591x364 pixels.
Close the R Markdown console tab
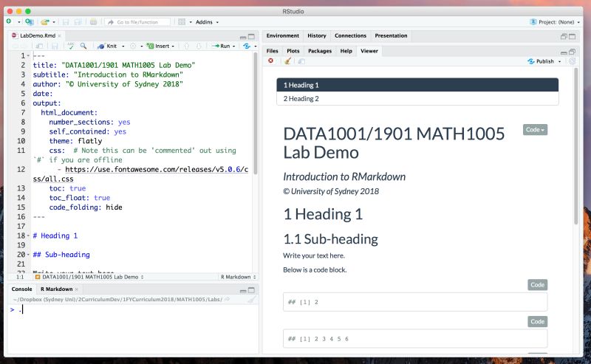click(x=77, y=289)
